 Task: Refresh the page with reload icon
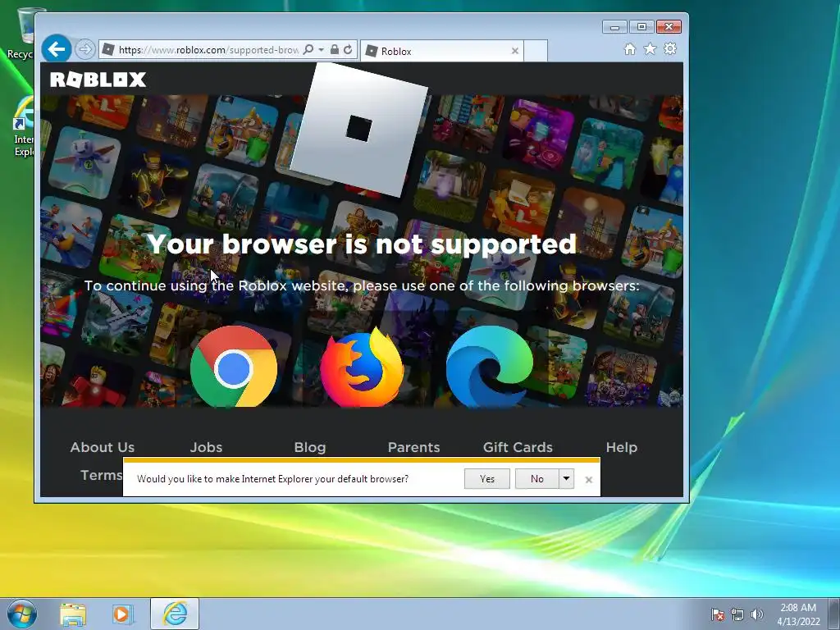click(x=348, y=50)
